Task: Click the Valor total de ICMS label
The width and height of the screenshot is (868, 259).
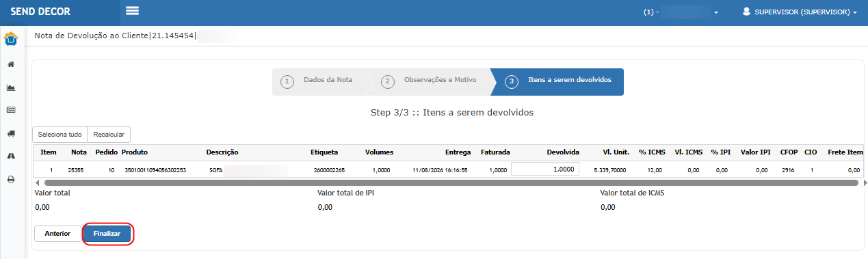Action: [632, 193]
